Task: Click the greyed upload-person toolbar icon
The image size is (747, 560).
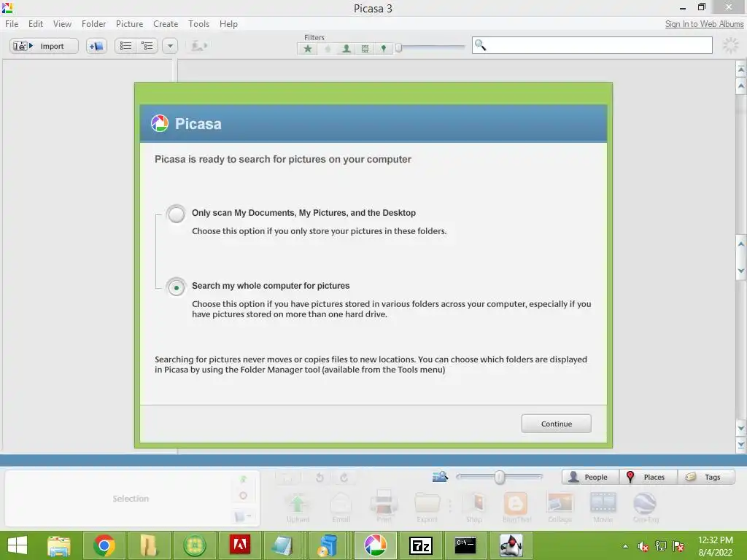Action: click(x=198, y=46)
